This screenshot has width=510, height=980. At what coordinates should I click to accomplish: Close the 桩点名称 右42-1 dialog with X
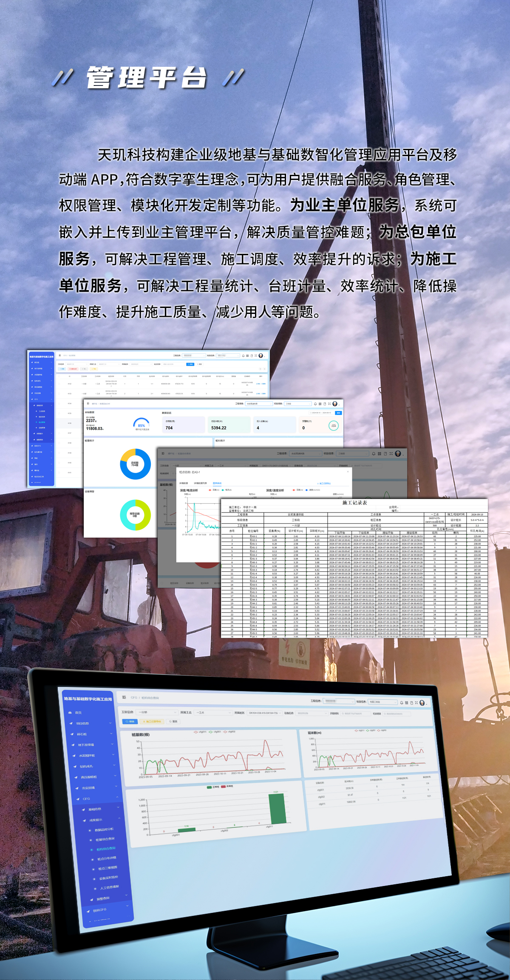(x=348, y=471)
